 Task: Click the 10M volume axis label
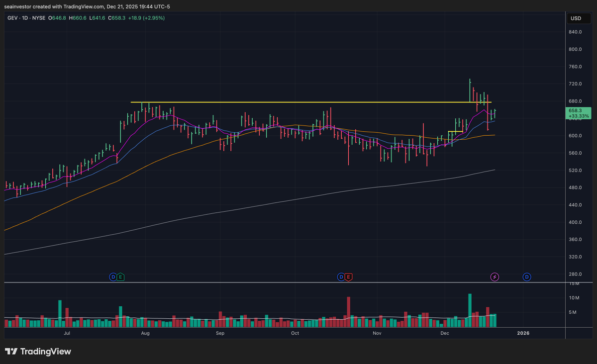pos(573,298)
